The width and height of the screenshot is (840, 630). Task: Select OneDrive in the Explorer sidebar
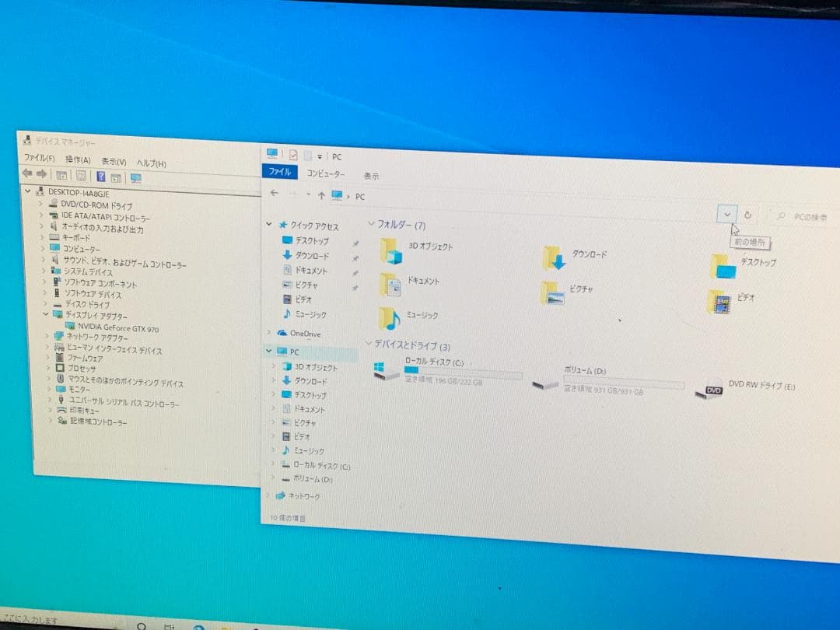point(307,334)
